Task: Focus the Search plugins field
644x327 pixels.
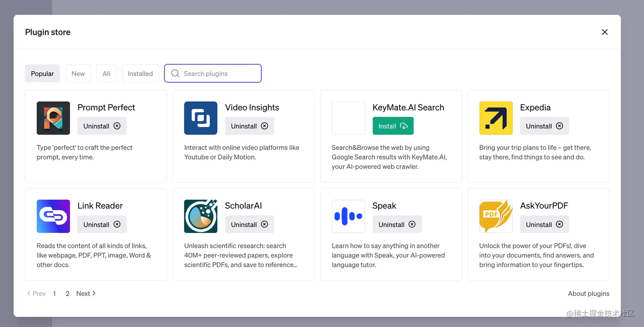Action: [213, 73]
